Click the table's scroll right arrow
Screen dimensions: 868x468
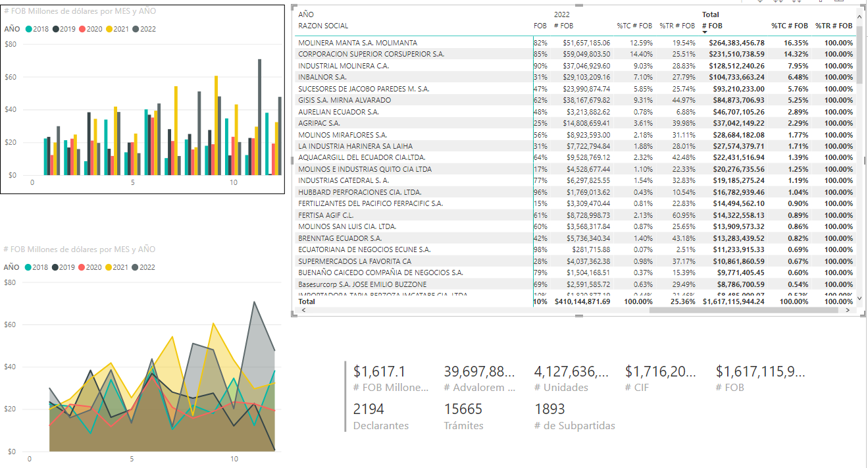(x=848, y=309)
